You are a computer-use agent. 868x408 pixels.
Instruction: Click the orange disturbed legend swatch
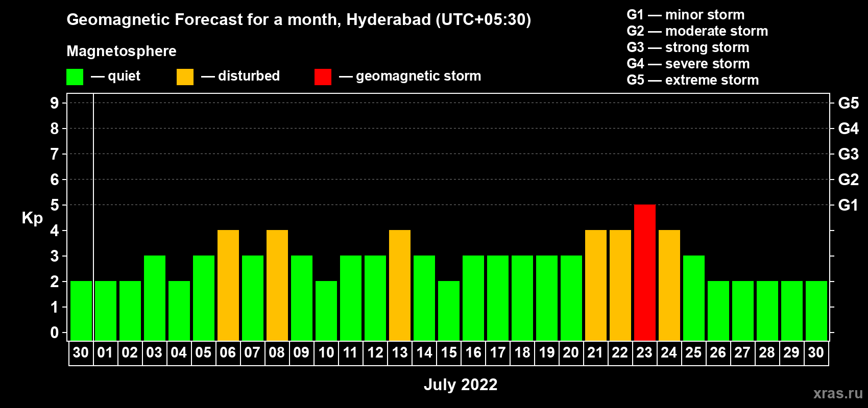tap(185, 77)
